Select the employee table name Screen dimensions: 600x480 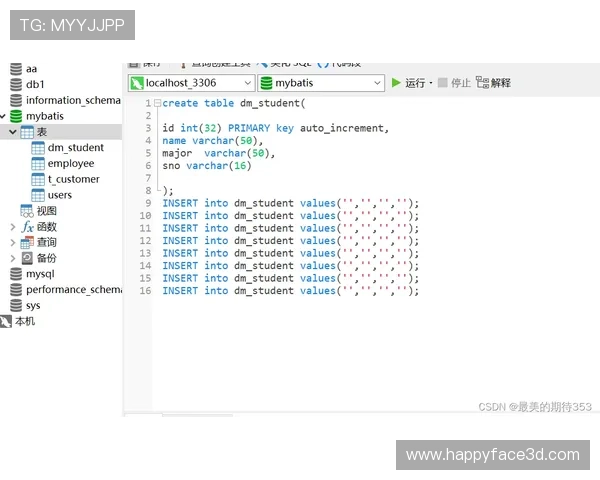pos(71,164)
